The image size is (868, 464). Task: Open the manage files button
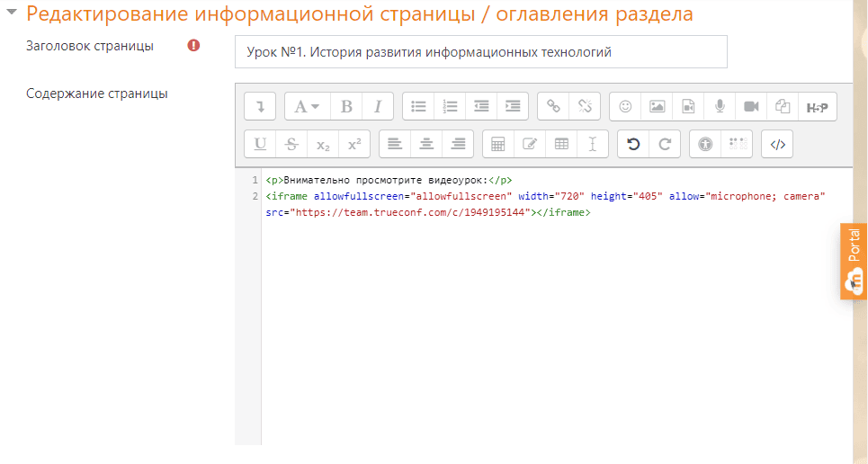click(x=783, y=106)
